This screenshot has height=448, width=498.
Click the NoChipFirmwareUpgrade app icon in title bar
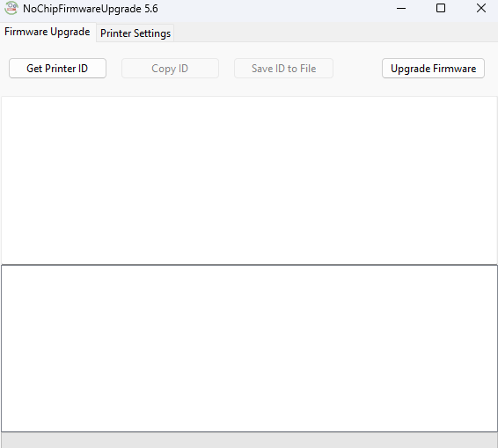point(11,8)
